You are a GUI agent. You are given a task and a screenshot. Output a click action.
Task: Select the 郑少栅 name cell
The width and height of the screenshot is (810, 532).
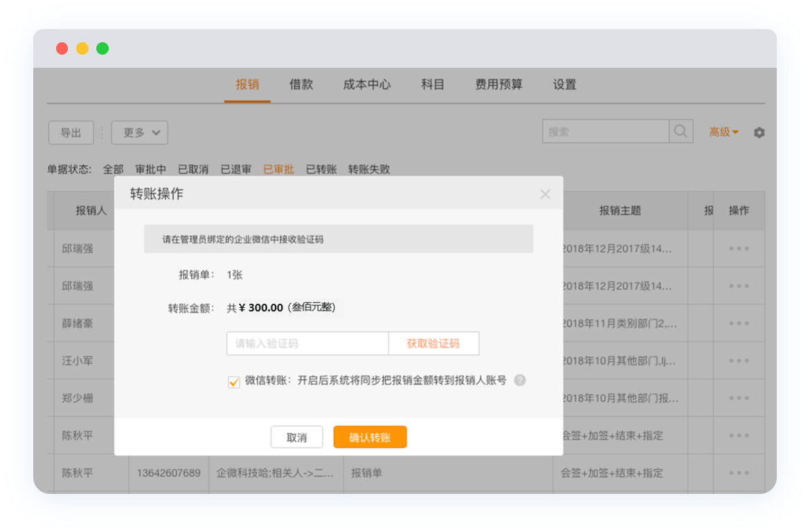pos(78,398)
